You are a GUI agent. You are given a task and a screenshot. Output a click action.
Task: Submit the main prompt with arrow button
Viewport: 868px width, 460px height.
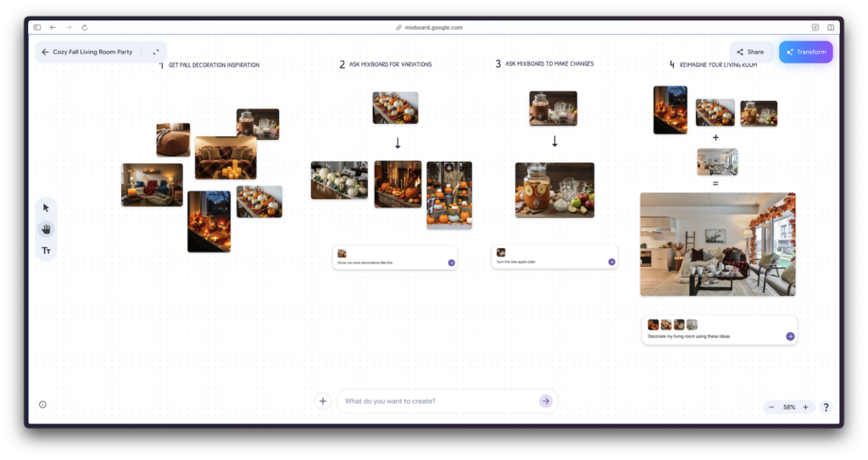546,401
